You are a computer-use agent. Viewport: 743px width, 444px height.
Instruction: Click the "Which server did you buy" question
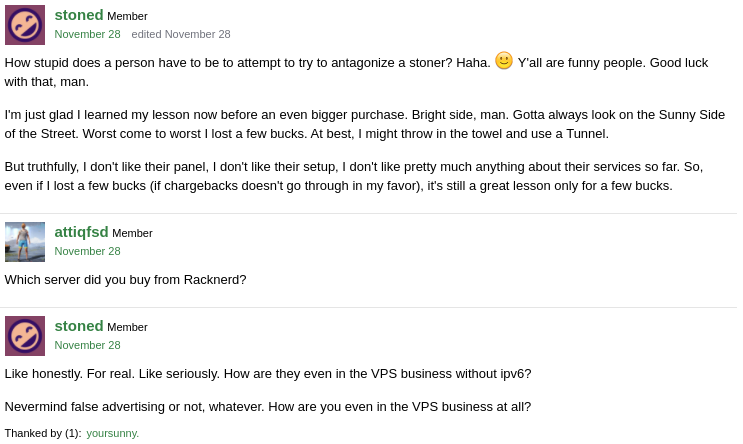(125, 280)
